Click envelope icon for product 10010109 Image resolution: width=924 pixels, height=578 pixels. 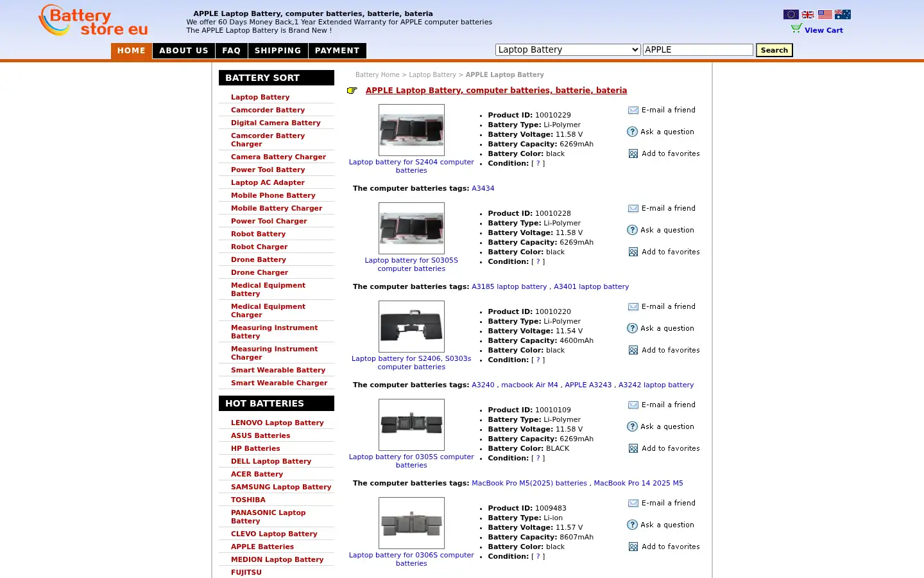(633, 405)
